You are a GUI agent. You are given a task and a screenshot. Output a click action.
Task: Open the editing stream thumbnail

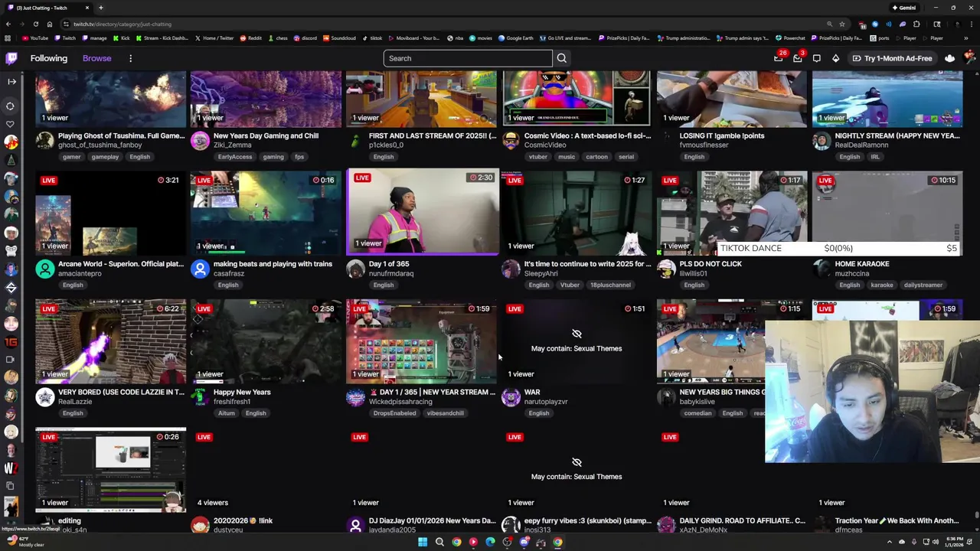pyautogui.click(x=110, y=470)
